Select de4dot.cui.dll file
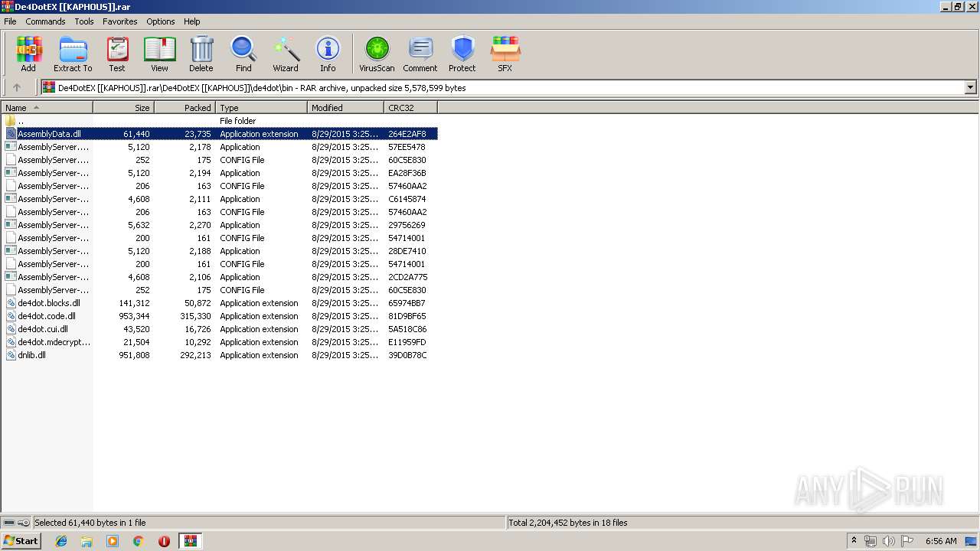This screenshot has height=551, width=980. tap(220, 329)
